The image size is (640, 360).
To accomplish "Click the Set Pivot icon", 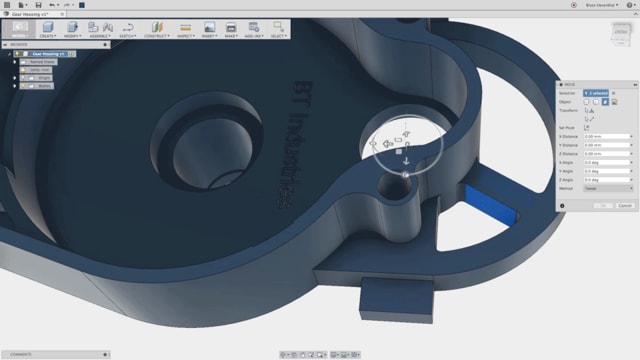I will pyautogui.click(x=587, y=127).
